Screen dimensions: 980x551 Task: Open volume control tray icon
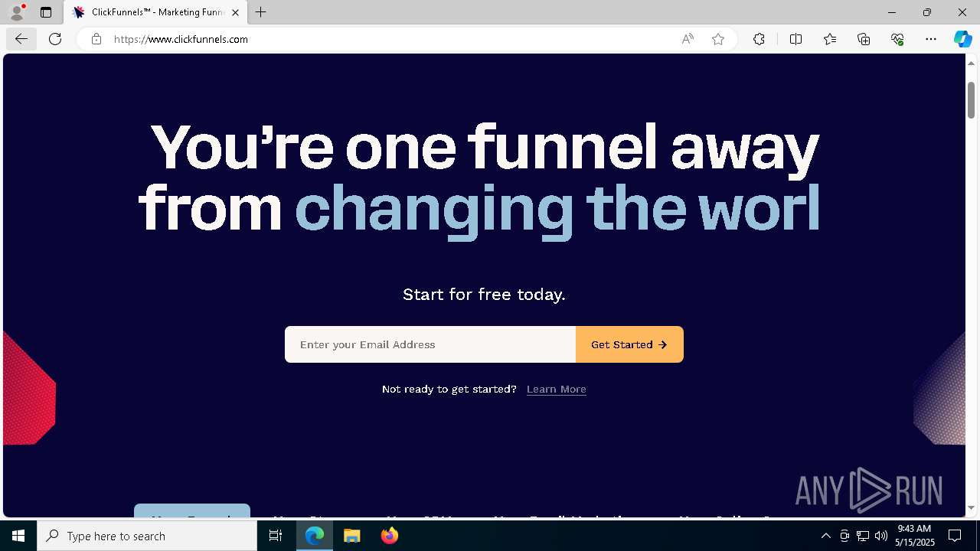tap(881, 536)
